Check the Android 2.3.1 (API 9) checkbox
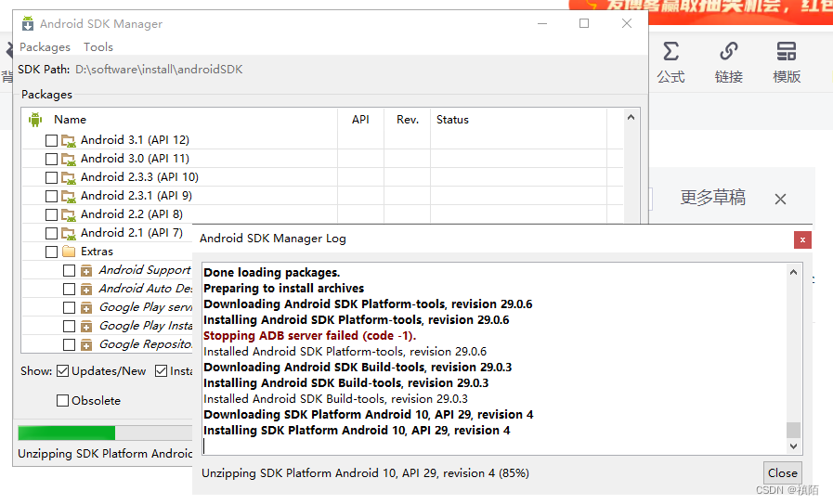 51,197
